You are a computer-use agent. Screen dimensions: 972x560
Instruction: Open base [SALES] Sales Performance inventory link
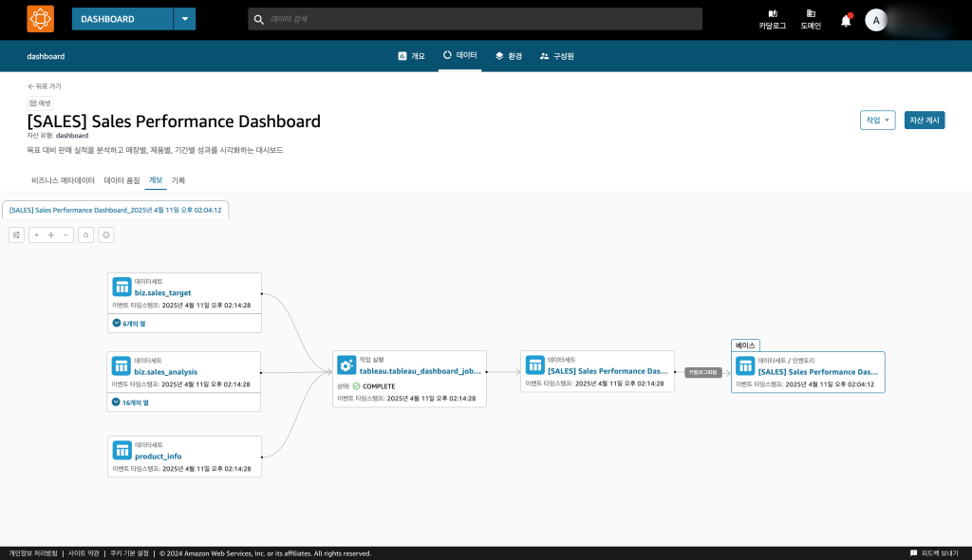tap(817, 372)
